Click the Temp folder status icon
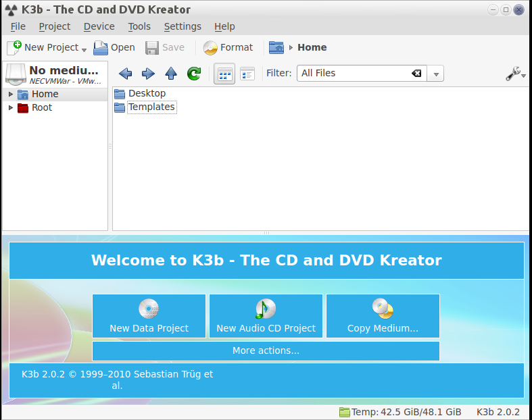 click(x=344, y=412)
